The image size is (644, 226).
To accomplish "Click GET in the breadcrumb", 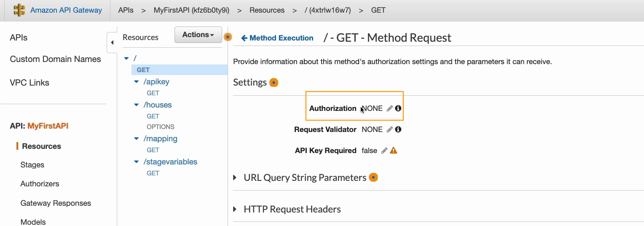I will tap(378, 10).
